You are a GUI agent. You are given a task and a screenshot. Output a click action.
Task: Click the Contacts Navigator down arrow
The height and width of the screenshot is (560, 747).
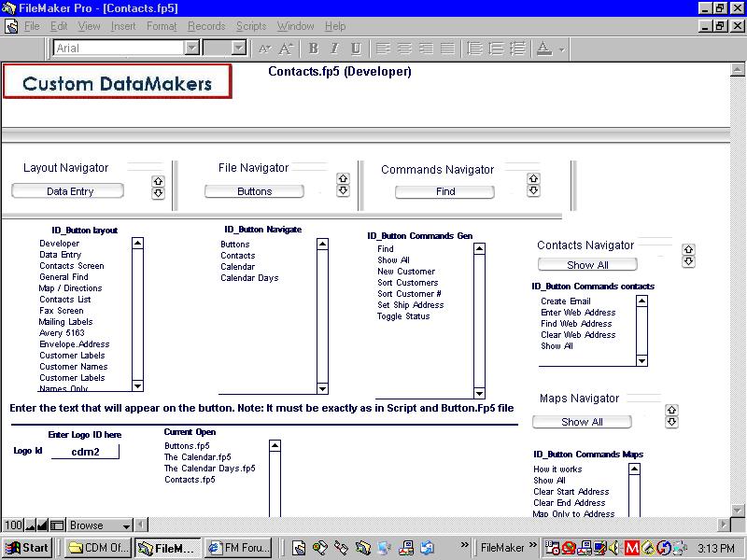tap(688, 261)
